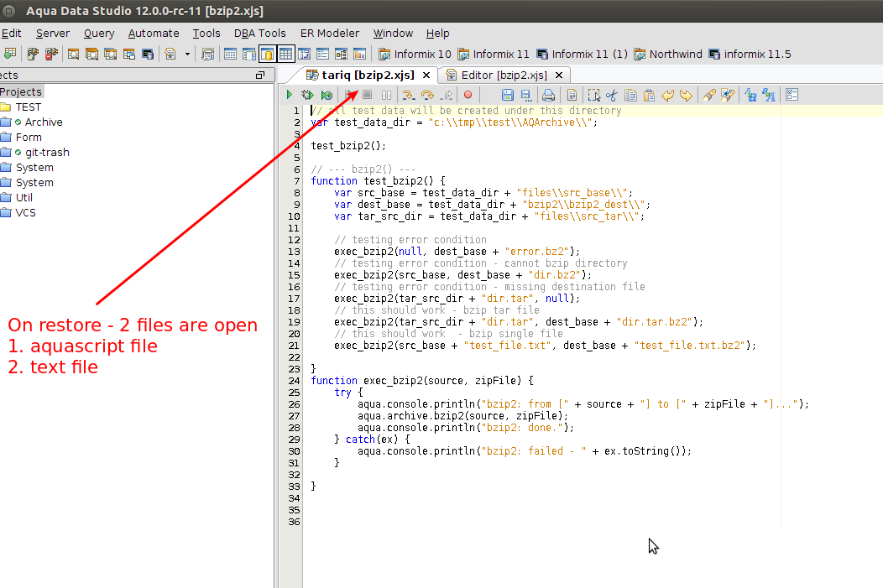Click the Debug script gear icon
The image size is (883, 588).
point(307,95)
